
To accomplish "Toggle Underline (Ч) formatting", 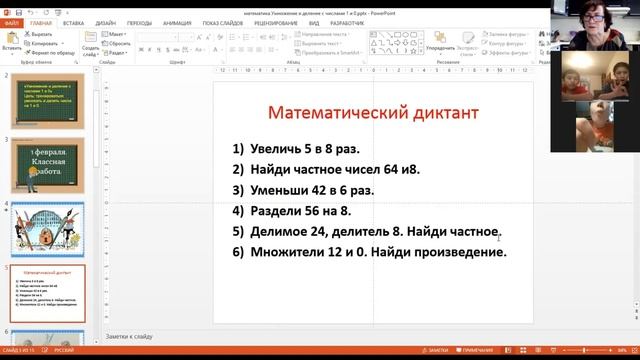I will (x=159, y=50).
